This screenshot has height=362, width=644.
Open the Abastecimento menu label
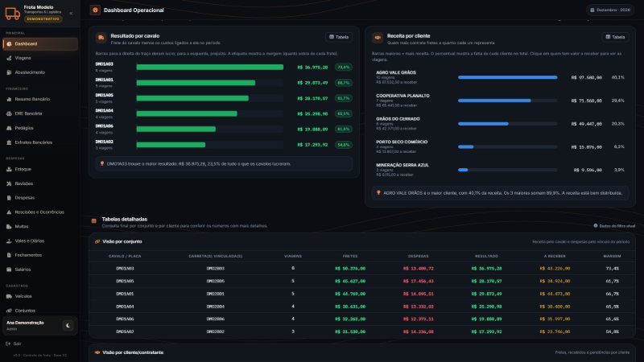click(x=30, y=72)
